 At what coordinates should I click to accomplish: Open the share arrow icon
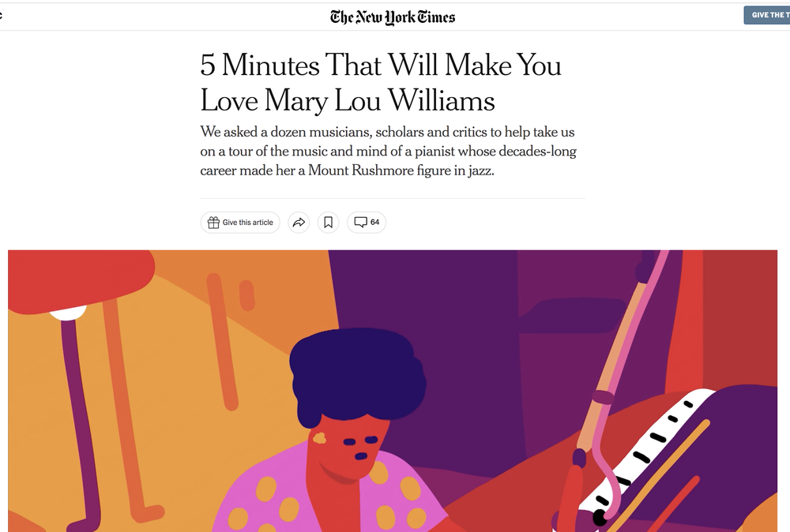tap(299, 223)
